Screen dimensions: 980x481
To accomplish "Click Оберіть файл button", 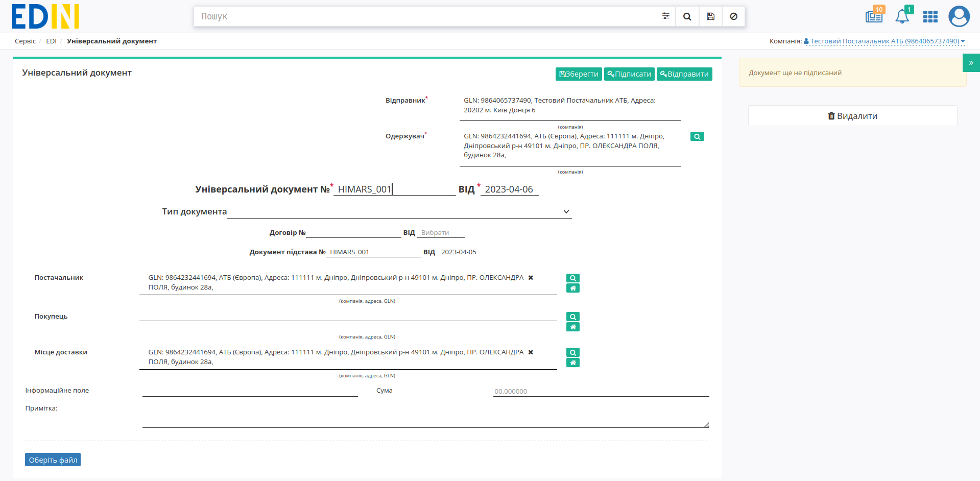I will (x=53, y=460).
